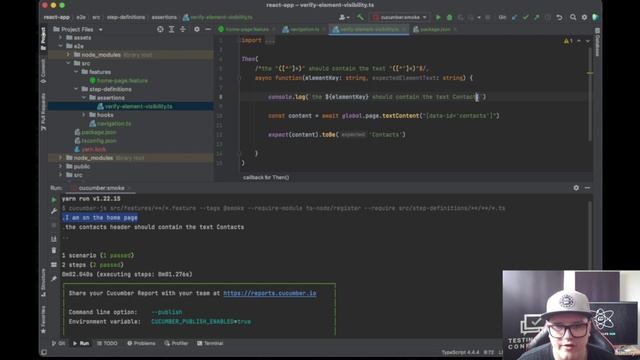Click the stop button in the top toolbar
Viewport: 640px width, 360px height.
point(487,18)
